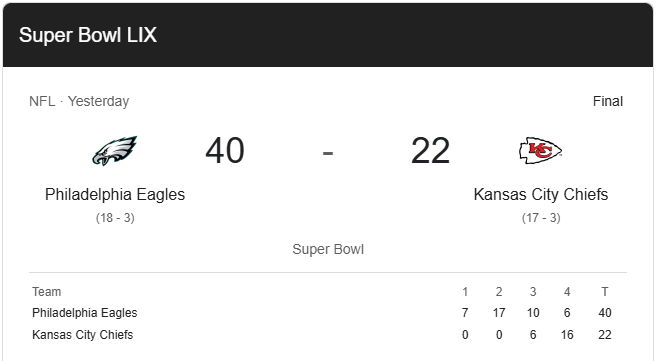Click the NFL league label
This screenshot has height=361, width=662.
coord(42,101)
